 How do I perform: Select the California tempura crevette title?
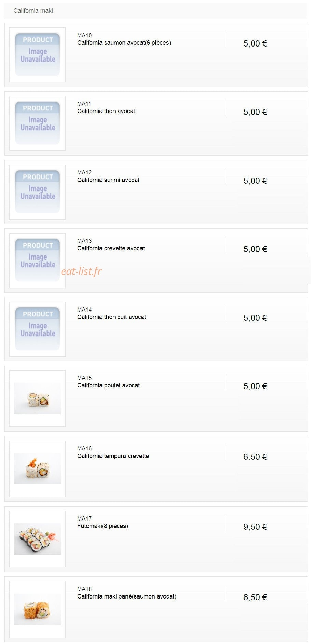[113, 456]
